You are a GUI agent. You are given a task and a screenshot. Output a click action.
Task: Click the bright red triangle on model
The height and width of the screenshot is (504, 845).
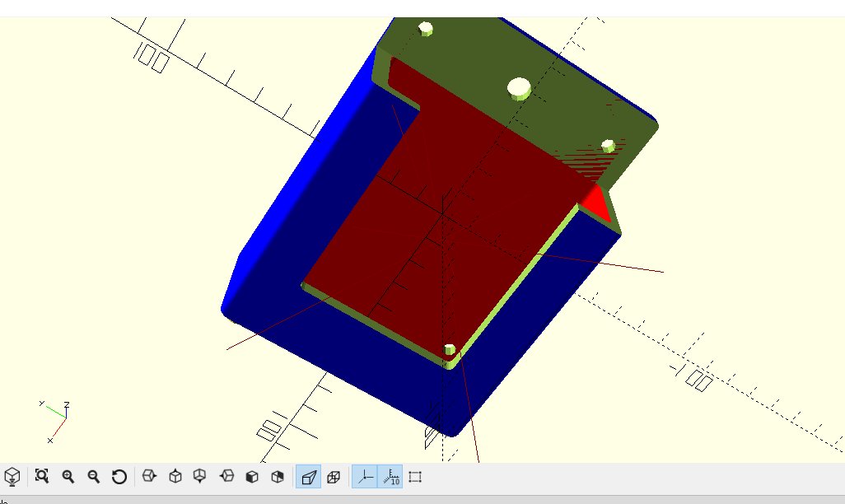click(596, 203)
